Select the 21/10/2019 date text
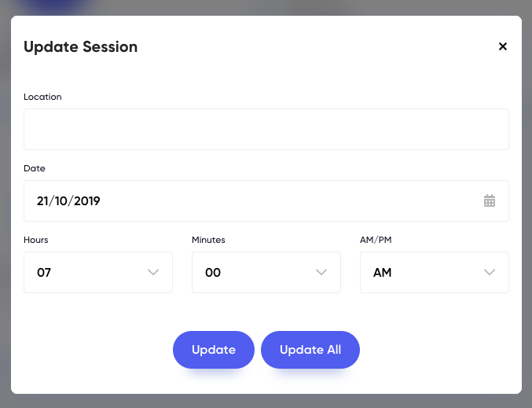This screenshot has height=408, width=532. click(68, 201)
